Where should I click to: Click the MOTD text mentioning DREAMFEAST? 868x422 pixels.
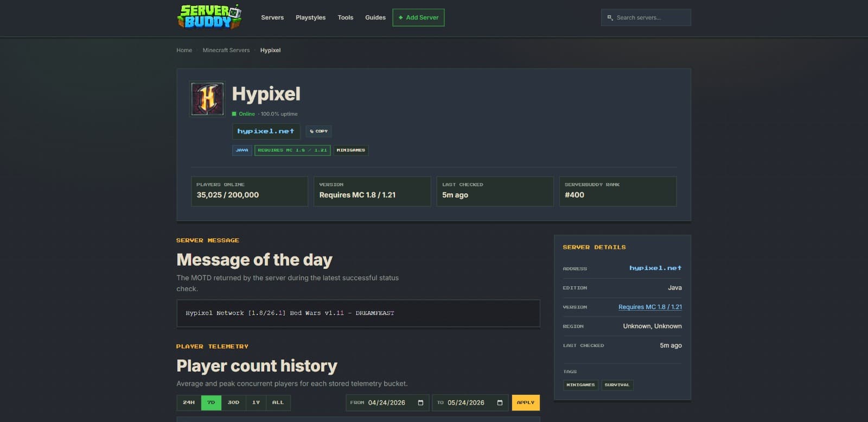point(290,313)
